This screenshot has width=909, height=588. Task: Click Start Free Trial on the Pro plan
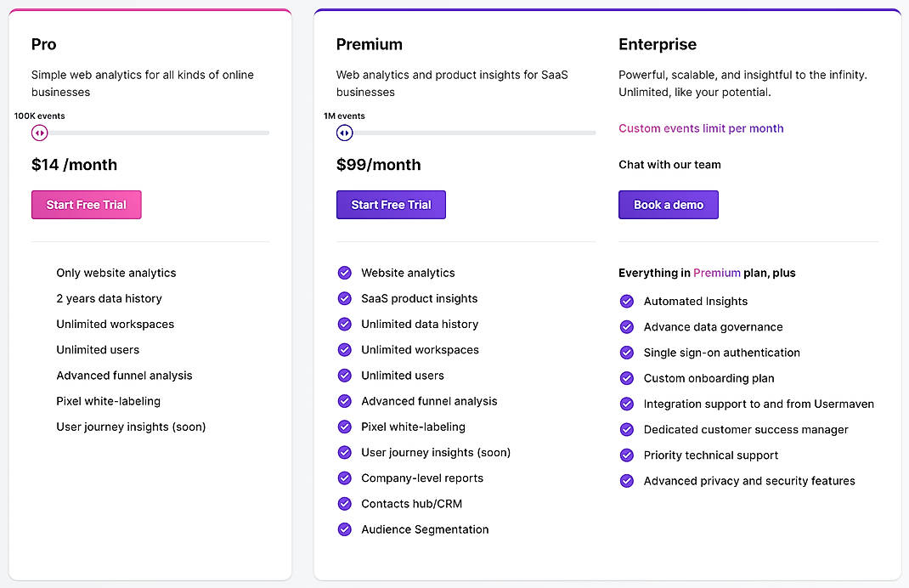(x=86, y=204)
